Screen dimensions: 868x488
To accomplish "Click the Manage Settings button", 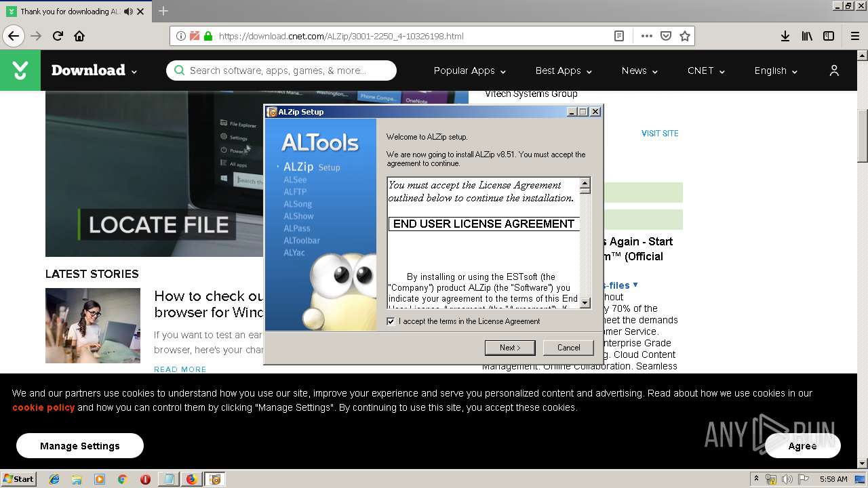I will click(x=80, y=445).
